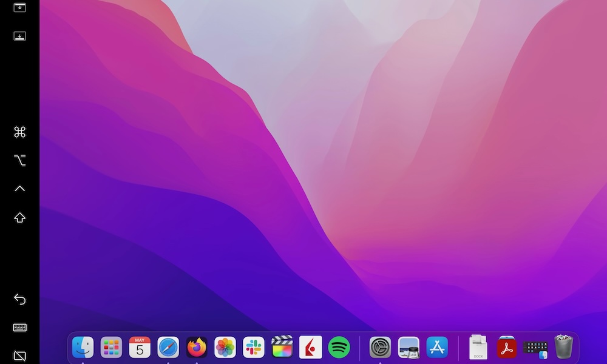Open Launchpad from the Dock
The height and width of the screenshot is (364, 607).
111,348
